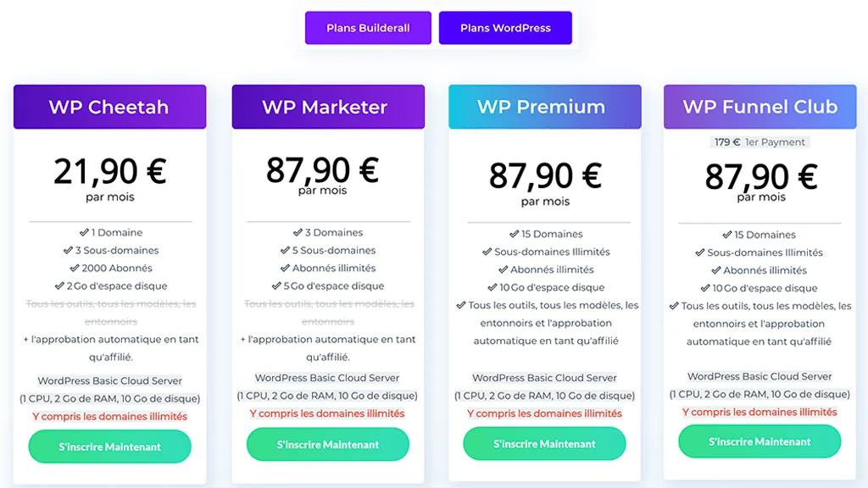The image size is (868, 488).
Task: Click S'inscrire Maintenant under WP Cheetah
Action: pyautogui.click(x=109, y=446)
